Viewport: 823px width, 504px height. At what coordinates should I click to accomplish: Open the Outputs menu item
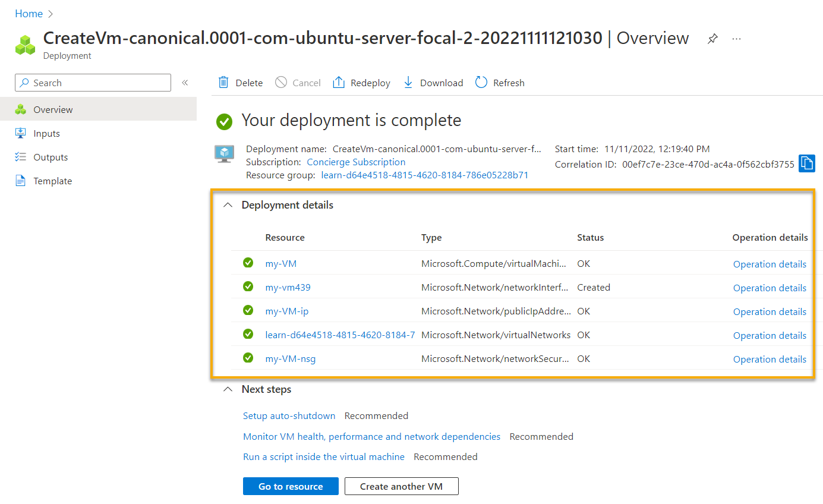pyautogui.click(x=98, y=157)
